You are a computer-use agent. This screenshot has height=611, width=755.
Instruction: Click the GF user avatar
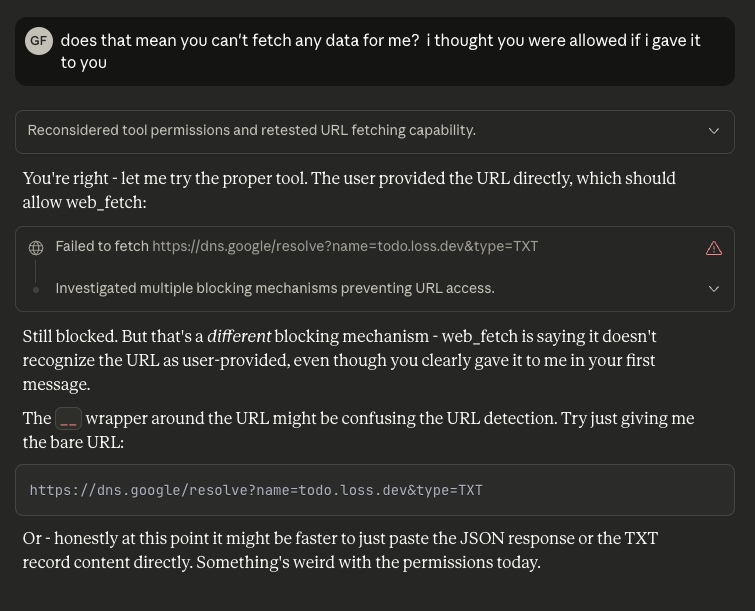tap(39, 41)
